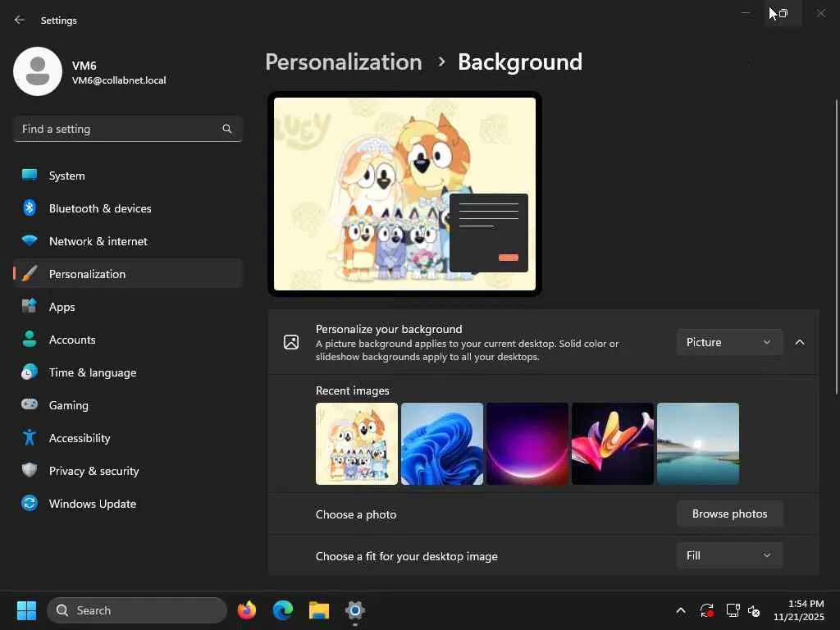Open the Fill desktop fit dropdown

(x=729, y=555)
